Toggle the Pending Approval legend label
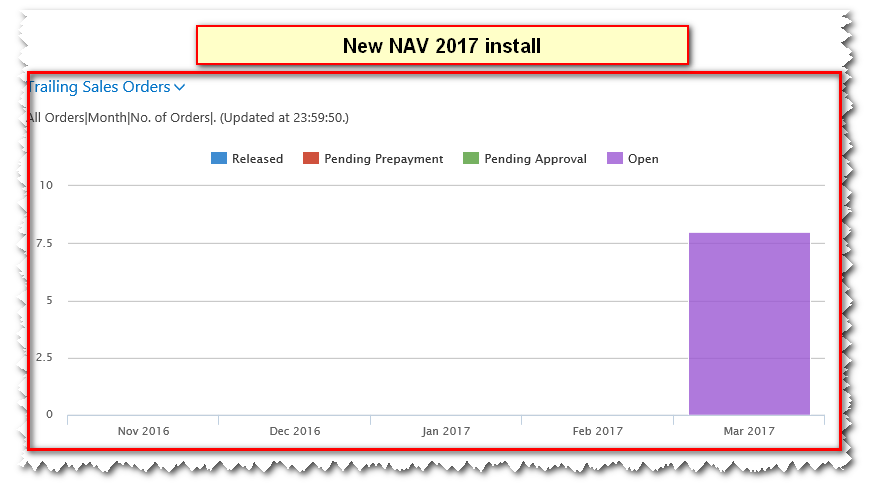 click(535, 159)
